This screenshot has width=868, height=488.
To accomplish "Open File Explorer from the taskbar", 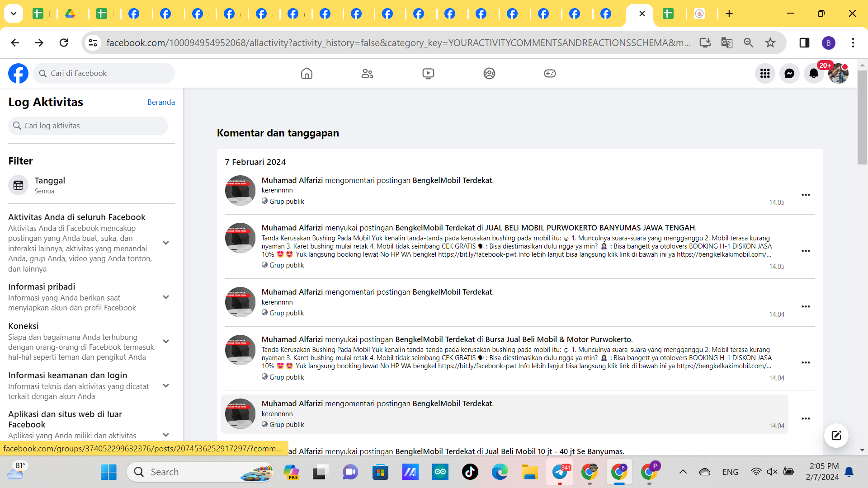I will click(529, 472).
